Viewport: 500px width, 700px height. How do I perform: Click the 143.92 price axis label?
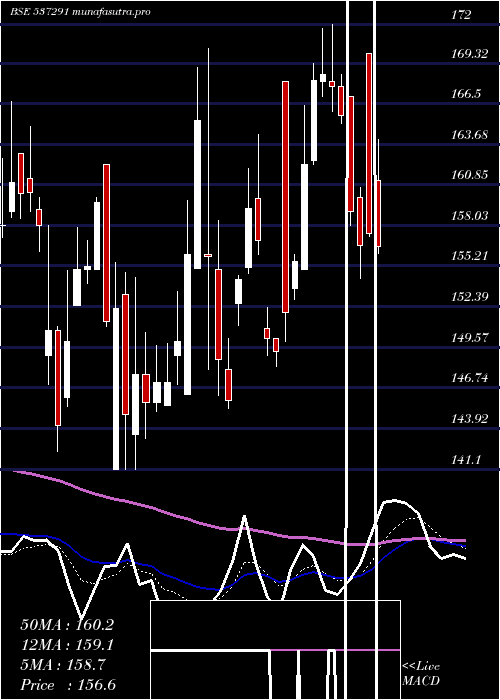pos(469,419)
